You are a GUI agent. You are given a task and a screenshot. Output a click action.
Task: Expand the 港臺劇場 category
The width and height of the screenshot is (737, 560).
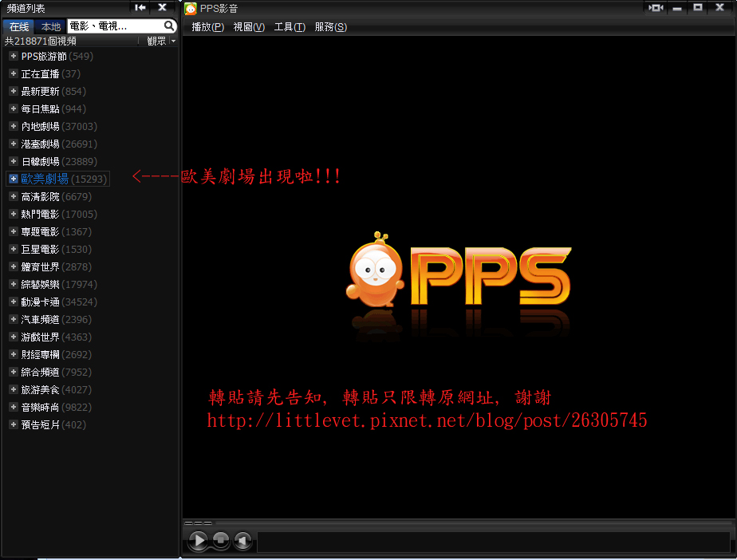point(13,144)
